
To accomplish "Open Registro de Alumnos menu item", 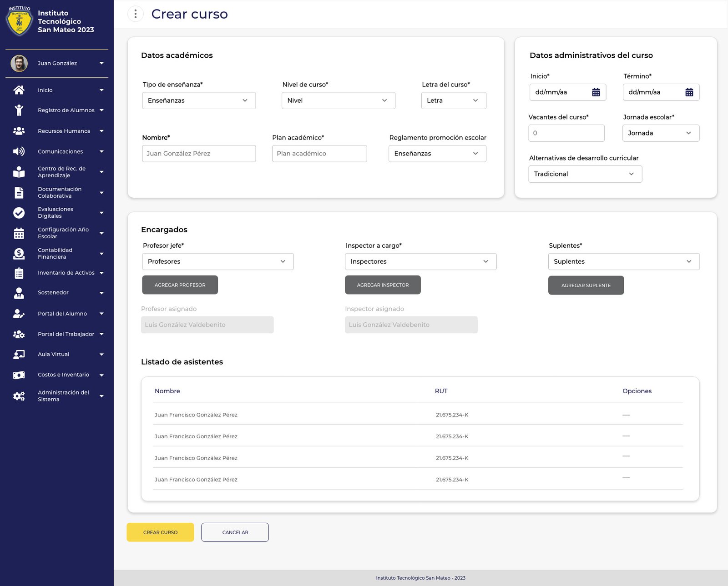I will click(x=66, y=110).
